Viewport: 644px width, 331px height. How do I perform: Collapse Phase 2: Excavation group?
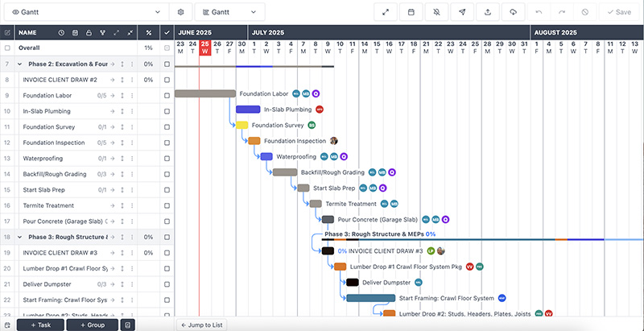(x=19, y=64)
